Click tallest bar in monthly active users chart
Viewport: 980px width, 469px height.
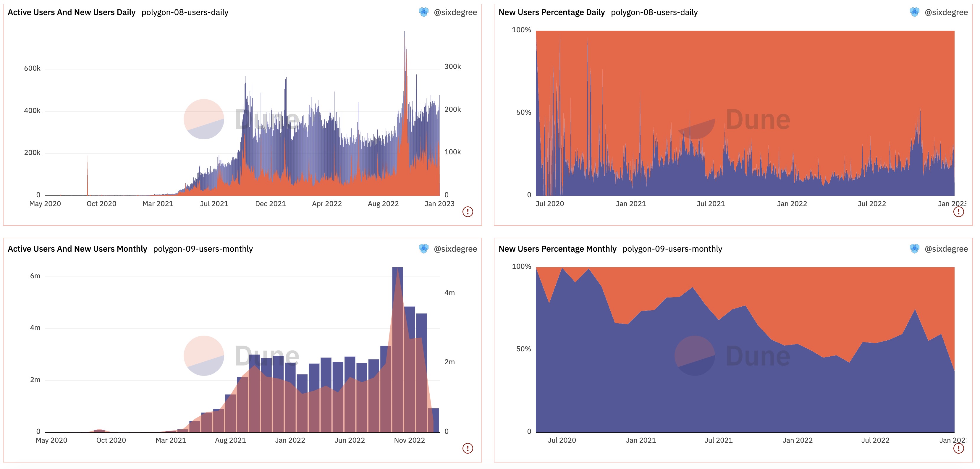(397, 350)
